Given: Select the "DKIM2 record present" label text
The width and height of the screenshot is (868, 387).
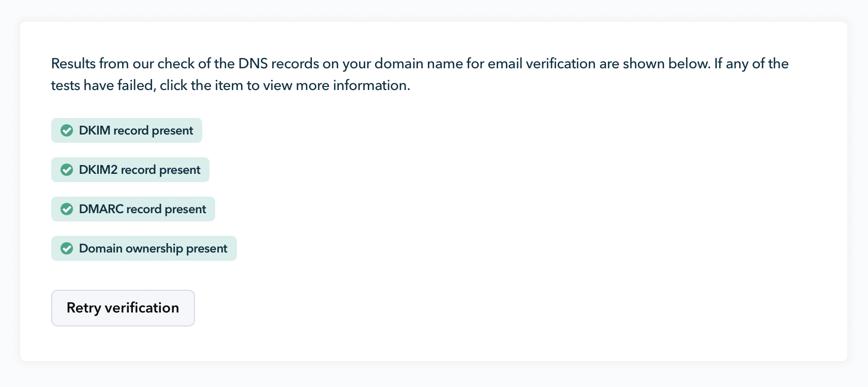Looking at the screenshot, I should [x=140, y=170].
